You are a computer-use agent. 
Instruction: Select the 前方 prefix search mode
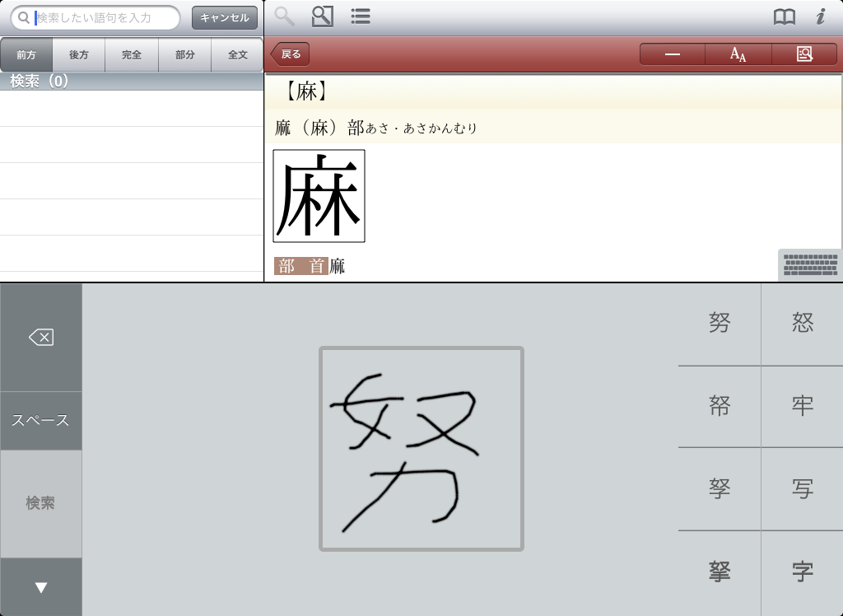(x=26, y=55)
